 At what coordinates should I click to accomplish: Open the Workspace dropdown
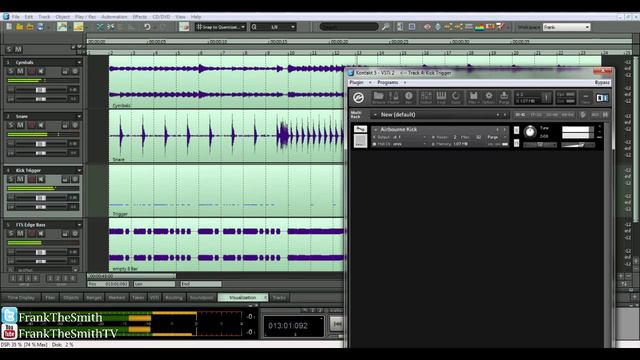click(567, 27)
